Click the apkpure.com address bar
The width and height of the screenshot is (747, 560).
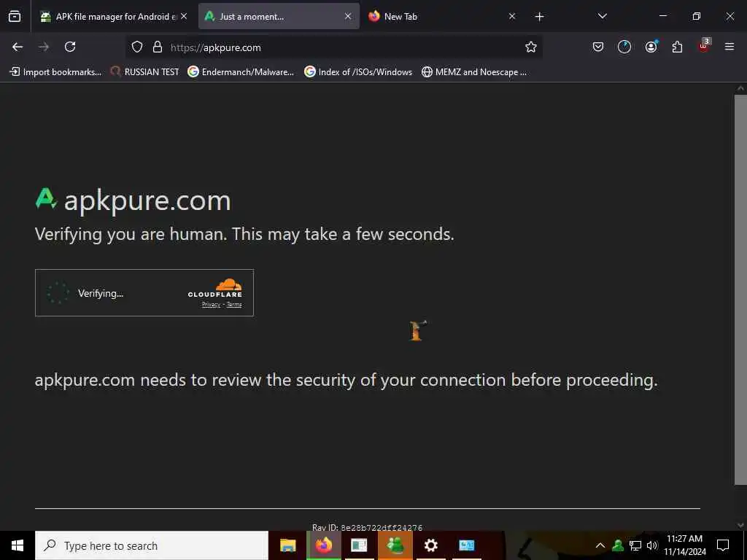[333, 47]
